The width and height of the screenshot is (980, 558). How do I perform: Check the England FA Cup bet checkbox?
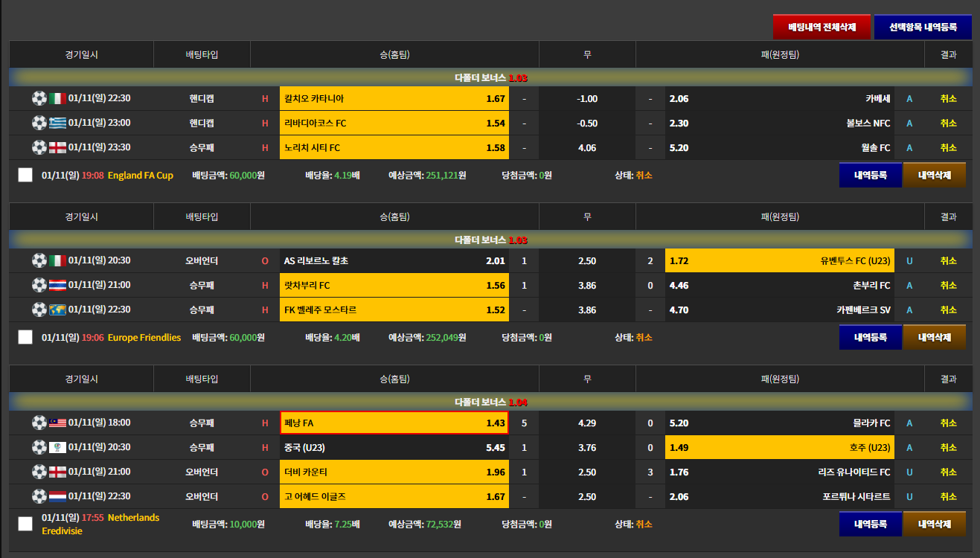(25, 175)
